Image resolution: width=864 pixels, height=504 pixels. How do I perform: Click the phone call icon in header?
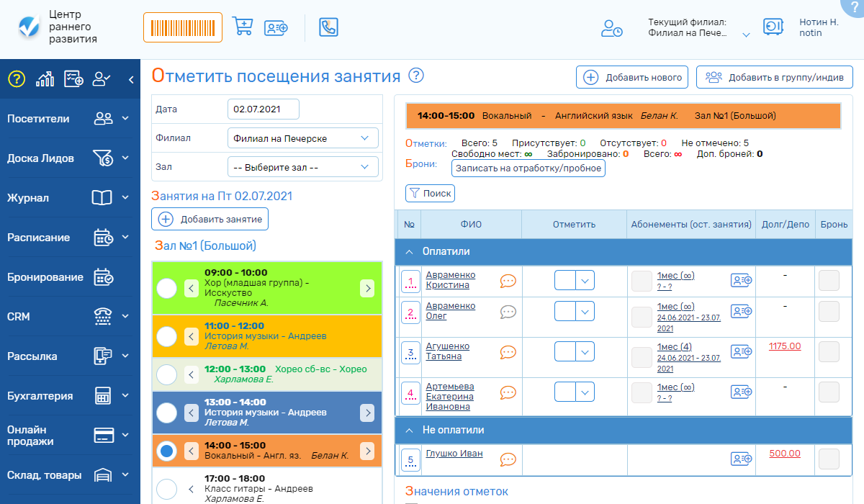[x=328, y=27]
